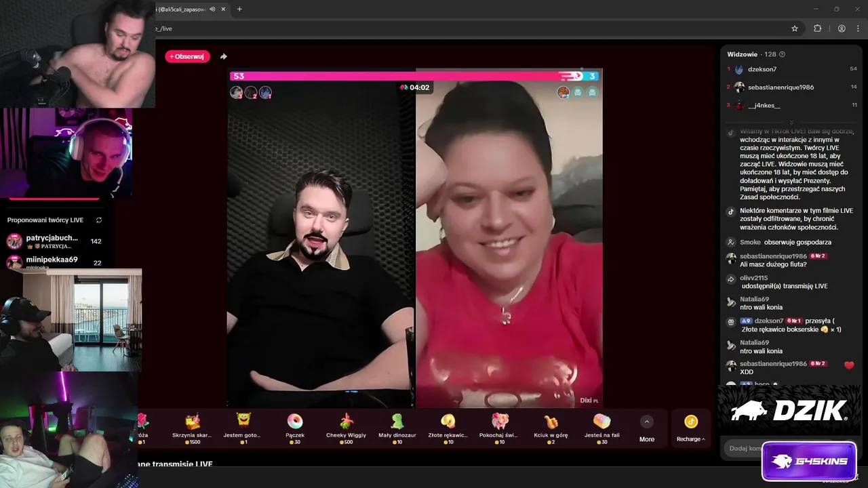
Task: Send the Złote rękawice gift
Action: pos(448,428)
